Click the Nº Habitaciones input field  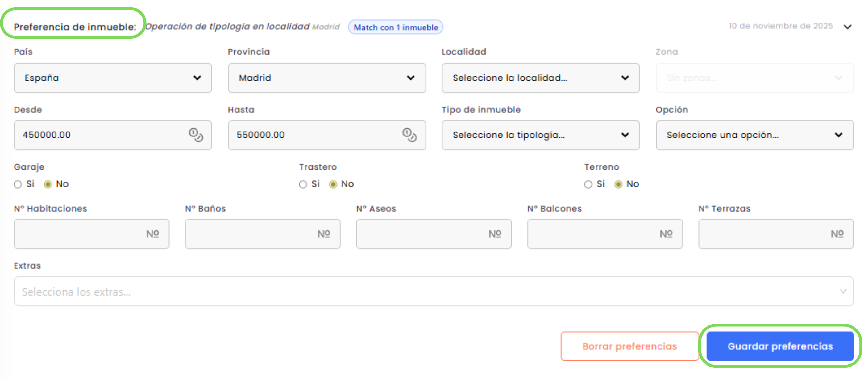tap(91, 234)
